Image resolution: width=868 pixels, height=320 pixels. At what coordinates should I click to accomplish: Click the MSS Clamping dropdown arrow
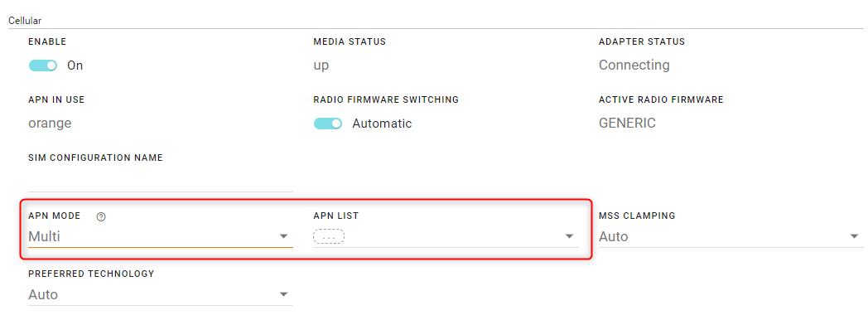point(854,236)
